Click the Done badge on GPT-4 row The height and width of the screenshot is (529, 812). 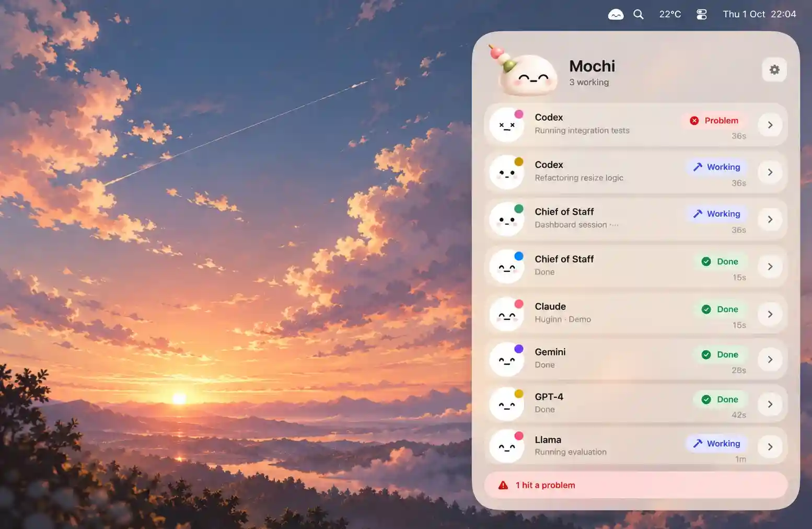click(x=720, y=399)
